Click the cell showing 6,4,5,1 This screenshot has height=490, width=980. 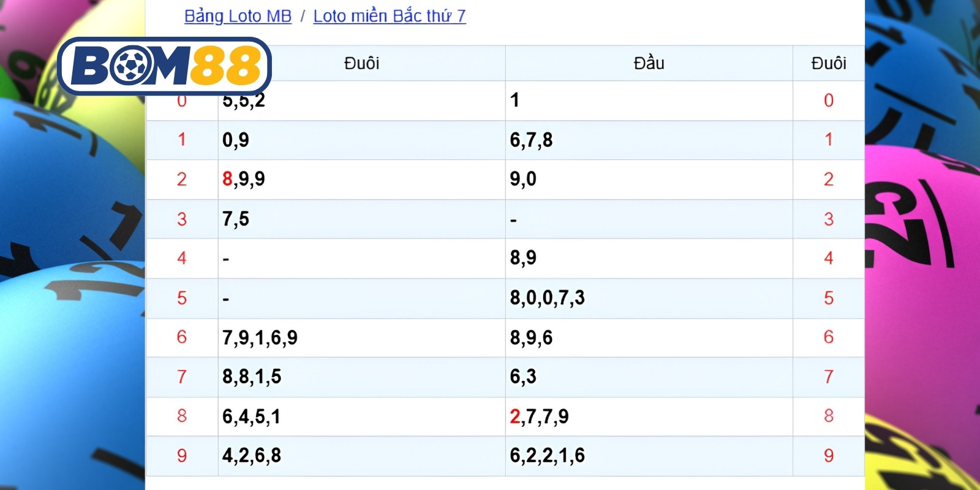[x=361, y=417]
